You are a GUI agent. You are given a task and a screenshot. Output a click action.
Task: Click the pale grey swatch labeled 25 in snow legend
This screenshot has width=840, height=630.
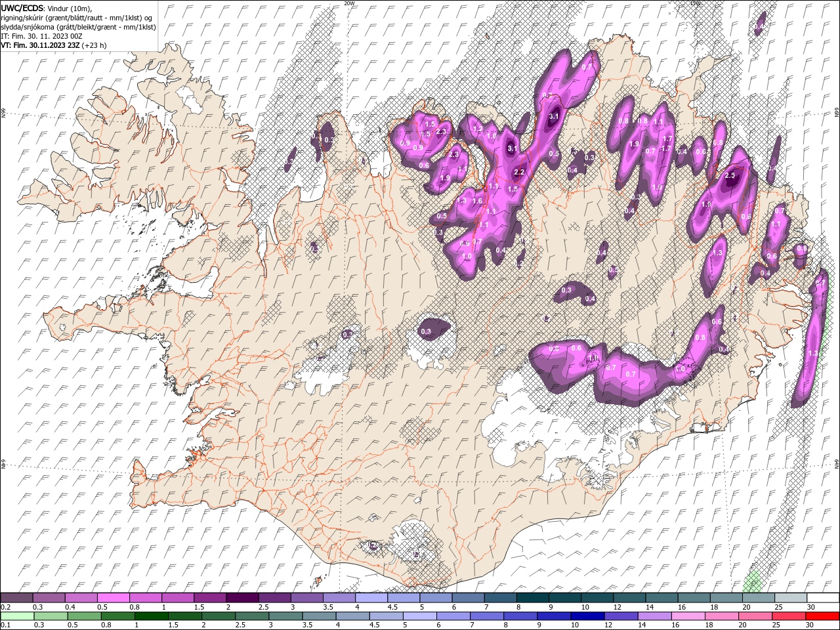(x=790, y=598)
